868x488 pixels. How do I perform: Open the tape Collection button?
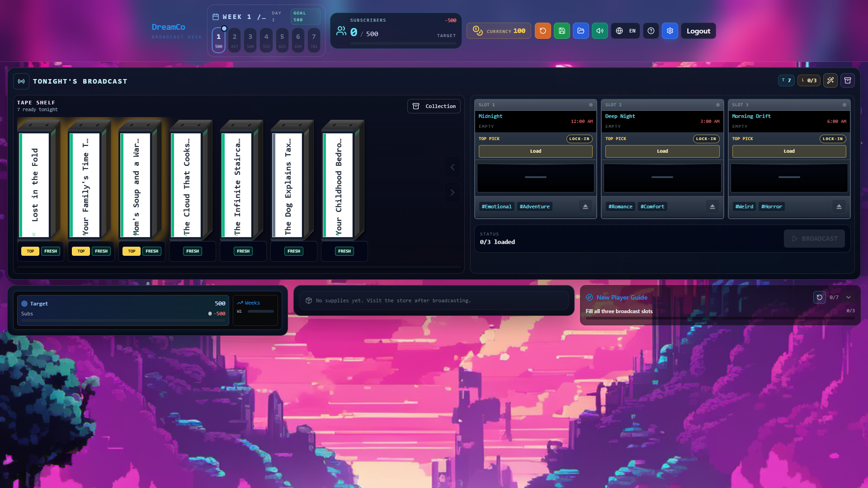click(434, 106)
